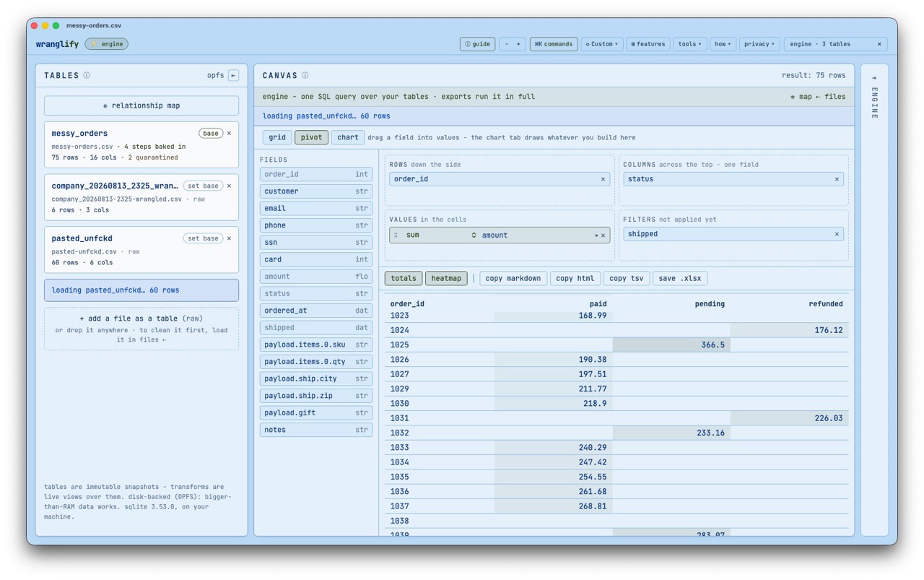Click the minus zoom button in the toolbar
The height and width of the screenshot is (580, 924).
pos(507,44)
